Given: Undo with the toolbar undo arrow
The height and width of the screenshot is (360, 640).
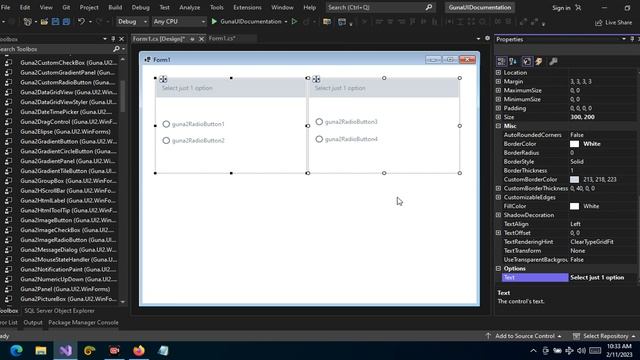Looking at the screenshot, I should (81, 21).
